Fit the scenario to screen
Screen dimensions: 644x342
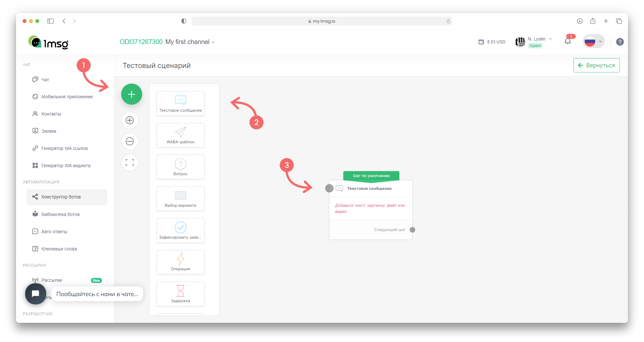pyautogui.click(x=130, y=162)
